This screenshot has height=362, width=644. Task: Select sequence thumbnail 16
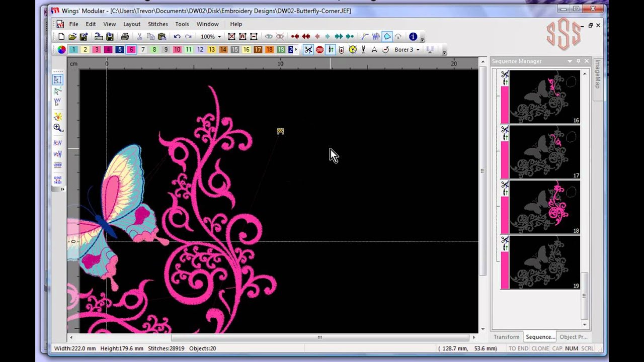point(544,97)
